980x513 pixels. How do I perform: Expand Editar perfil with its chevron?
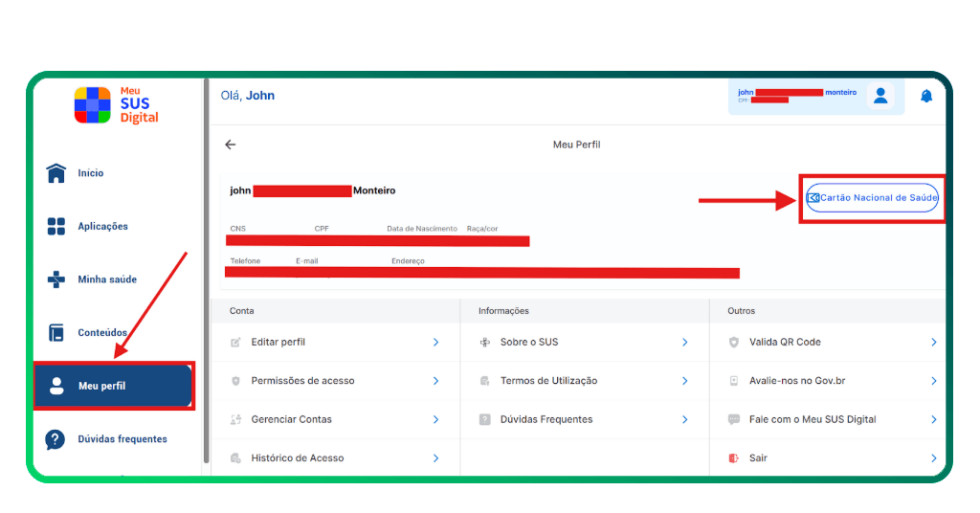click(x=435, y=342)
